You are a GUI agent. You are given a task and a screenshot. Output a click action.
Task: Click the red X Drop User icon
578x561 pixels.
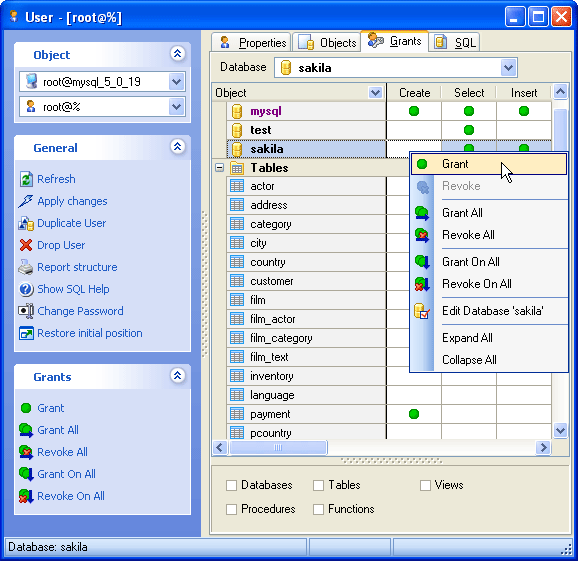point(26,245)
